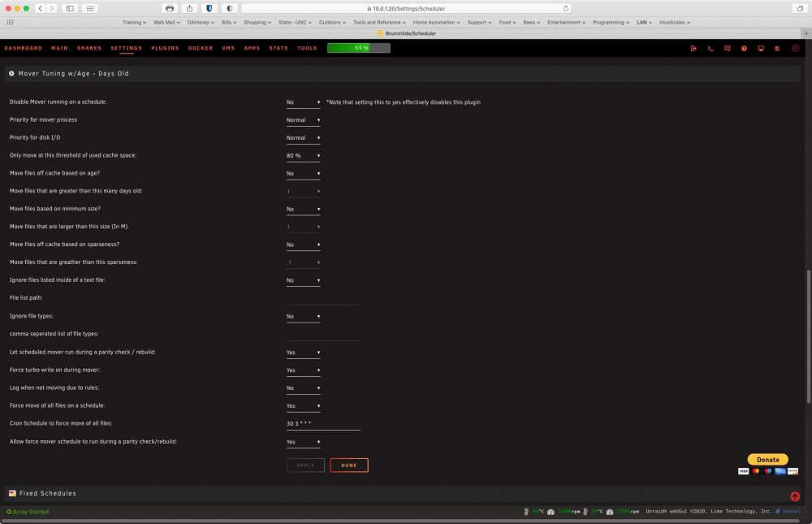Open the DOCKER tab
The image size is (812, 524).
200,48
